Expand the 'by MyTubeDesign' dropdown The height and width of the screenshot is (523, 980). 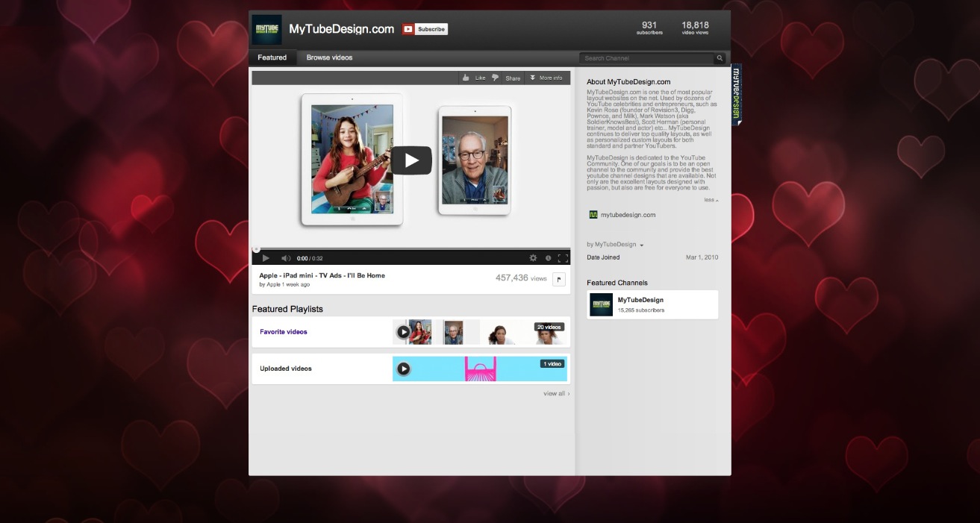coord(615,245)
